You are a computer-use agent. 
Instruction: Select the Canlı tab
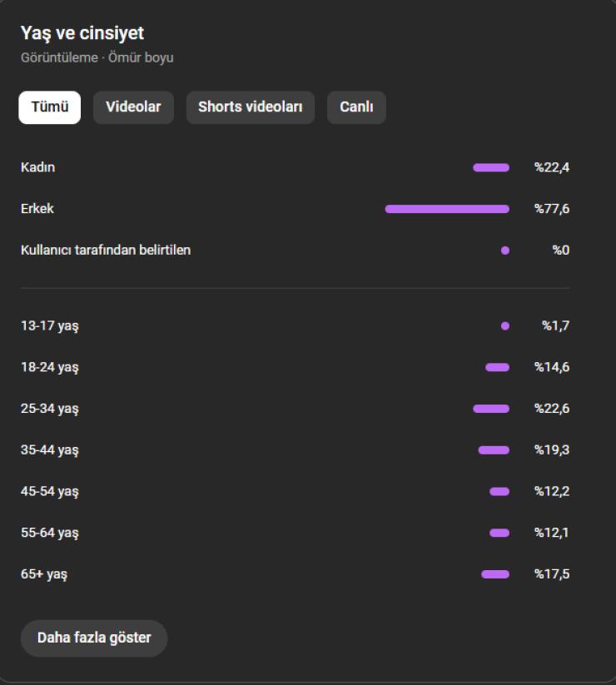pos(356,107)
